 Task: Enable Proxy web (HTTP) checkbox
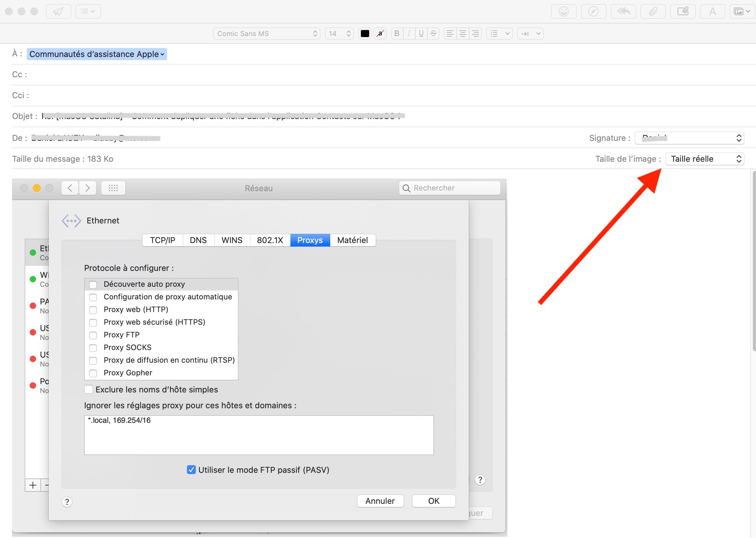point(93,310)
